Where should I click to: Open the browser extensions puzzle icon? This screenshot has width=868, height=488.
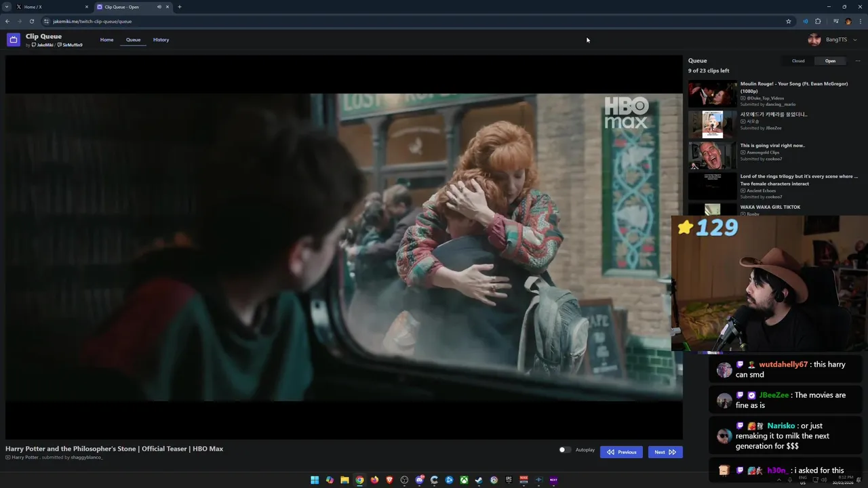point(818,21)
